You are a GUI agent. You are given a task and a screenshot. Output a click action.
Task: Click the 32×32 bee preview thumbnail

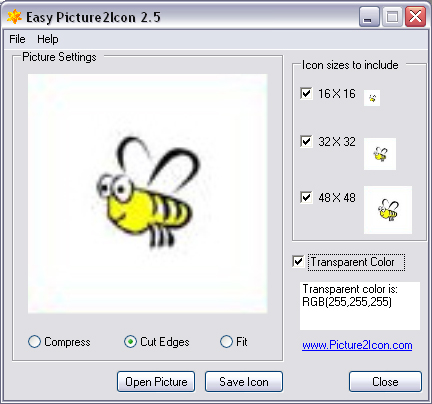(x=380, y=154)
